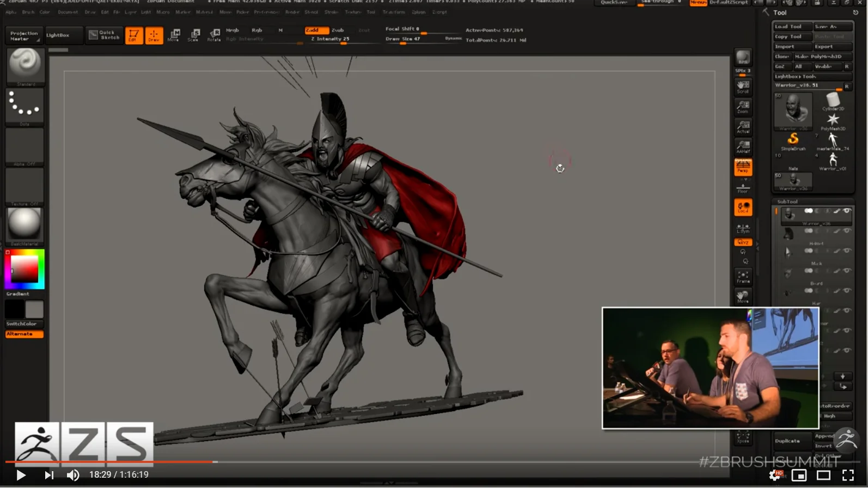The width and height of the screenshot is (868, 488).
Task: Open the Texture Off selector
Action: point(25,187)
